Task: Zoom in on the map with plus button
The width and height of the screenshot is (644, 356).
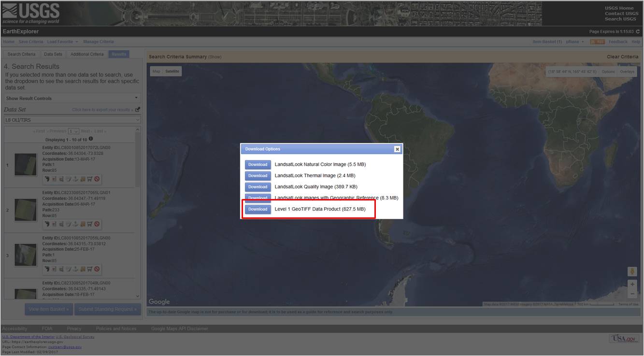Action: point(632,285)
